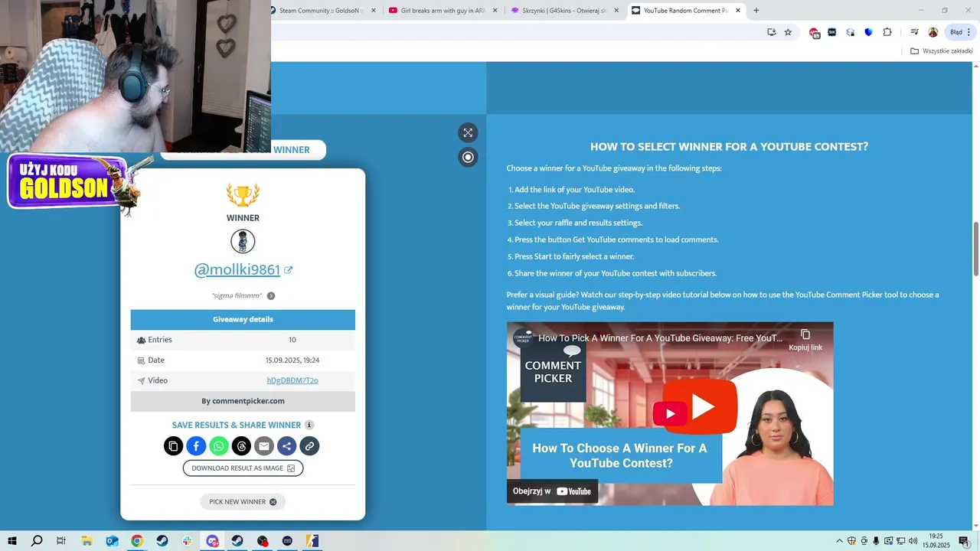Click the Pick New Winner button
This screenshot has width=980, height=551.
point(243,502)
